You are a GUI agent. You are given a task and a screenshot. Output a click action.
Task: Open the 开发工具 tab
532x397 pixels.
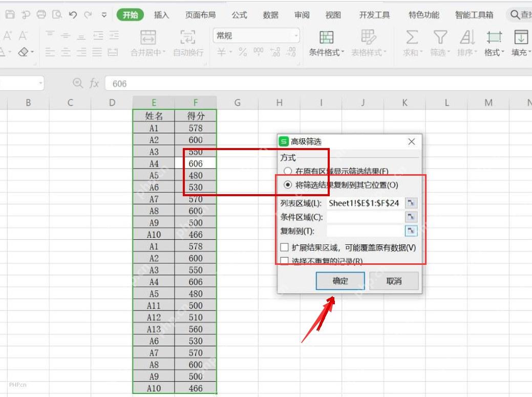coord(375,15)
